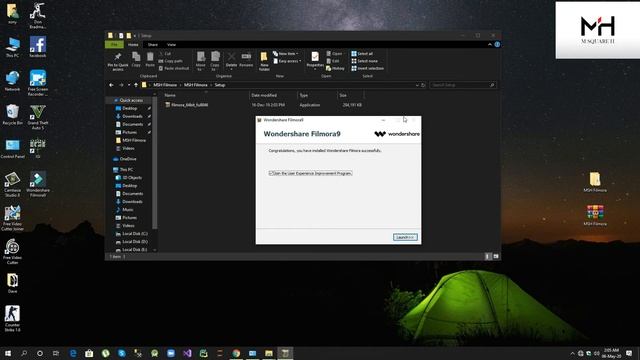Open the Counter Strike 1.6 desktop icon

coord(12,319)
